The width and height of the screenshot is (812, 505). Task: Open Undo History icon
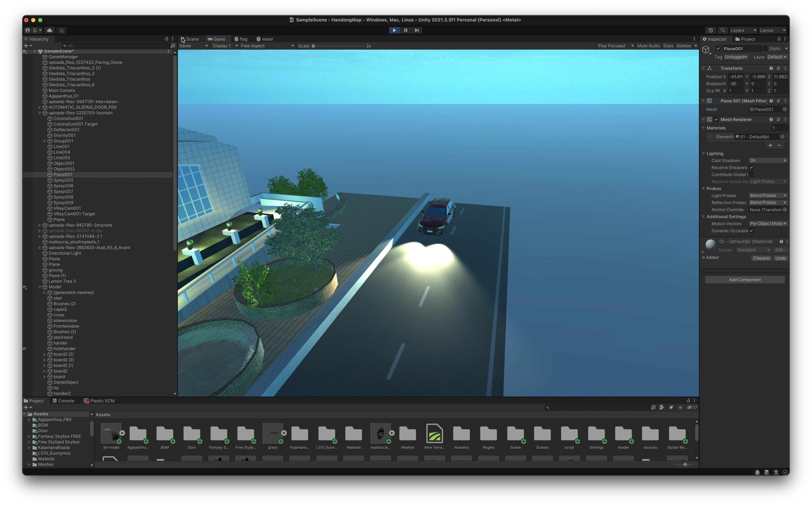711,30
